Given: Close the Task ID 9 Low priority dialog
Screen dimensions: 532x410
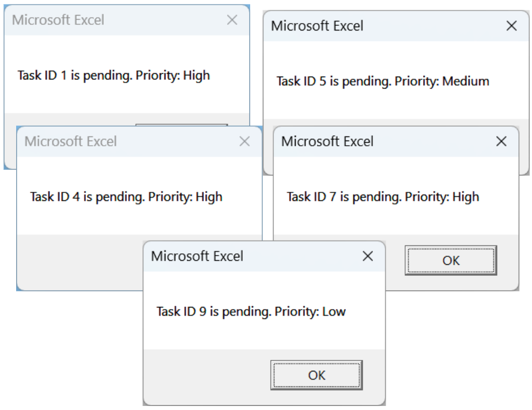Looking at the screenshot, I should [x=367, y=256].
